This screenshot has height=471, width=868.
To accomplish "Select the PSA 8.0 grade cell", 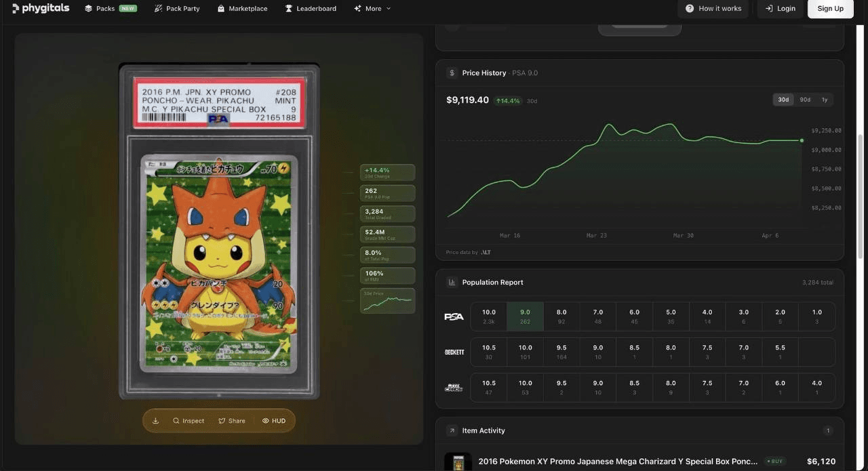I will click(561, 316).
